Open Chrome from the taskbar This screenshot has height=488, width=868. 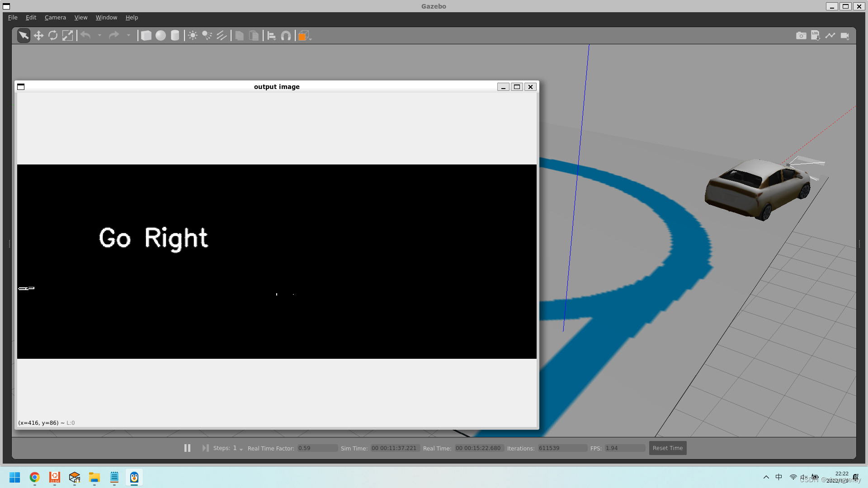click(x=34, y=477)
